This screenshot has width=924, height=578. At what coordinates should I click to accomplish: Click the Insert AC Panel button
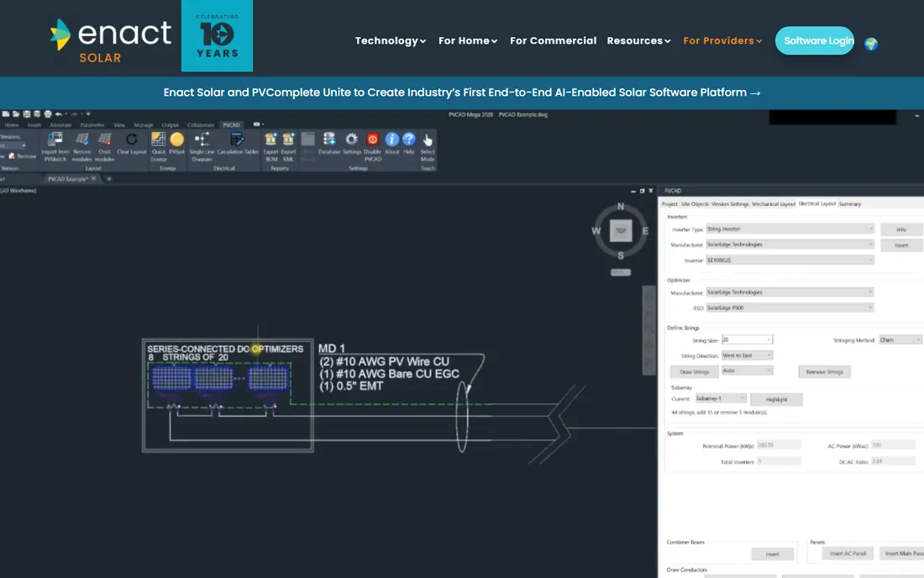tap(848, 554)
